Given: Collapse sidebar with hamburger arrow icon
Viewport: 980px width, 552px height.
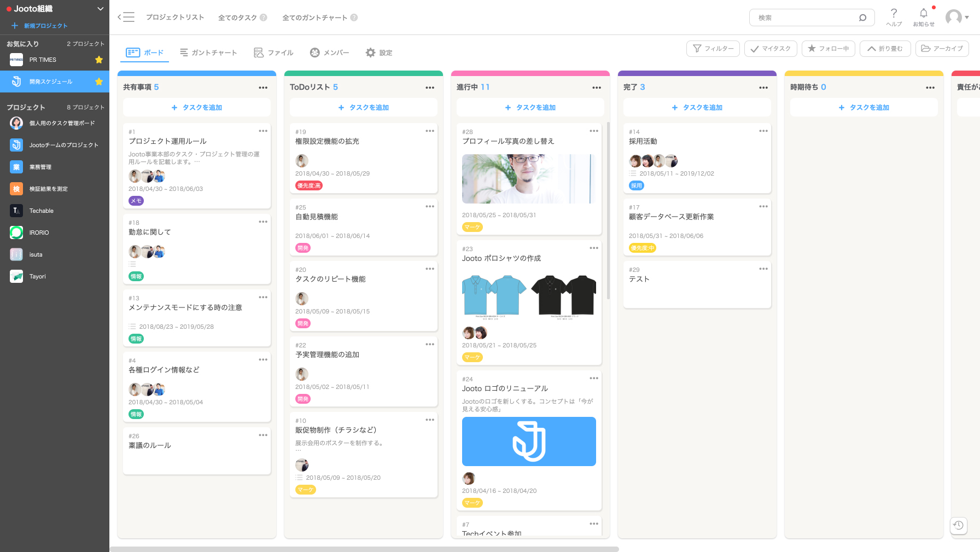Looking at the screenshot, I should (x=126, y=17).
